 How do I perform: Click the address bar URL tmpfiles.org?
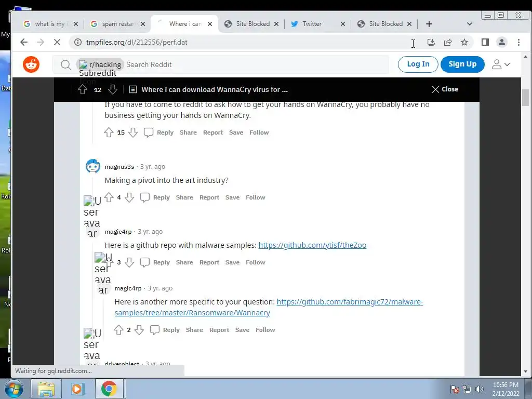(x=137, y=42)
